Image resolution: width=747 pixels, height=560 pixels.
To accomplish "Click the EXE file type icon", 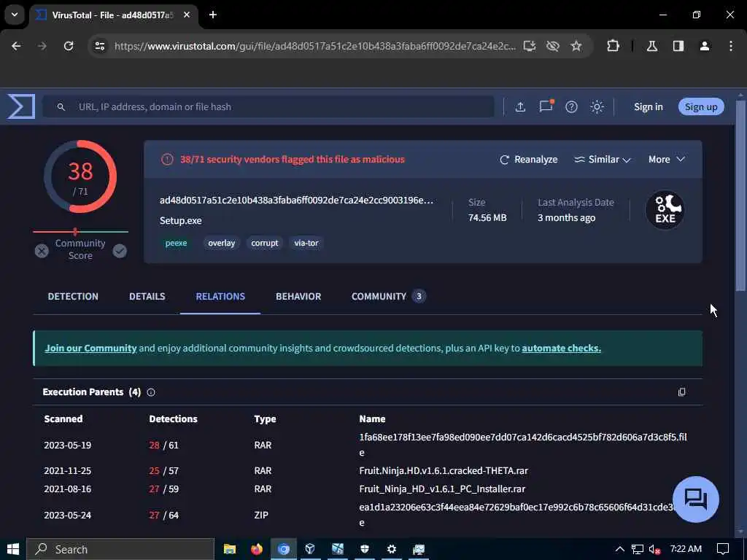I will click(x=665, y=210).
